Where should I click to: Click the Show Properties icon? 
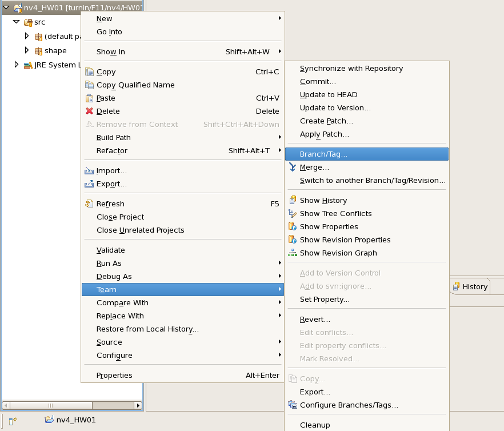point(293,226)
